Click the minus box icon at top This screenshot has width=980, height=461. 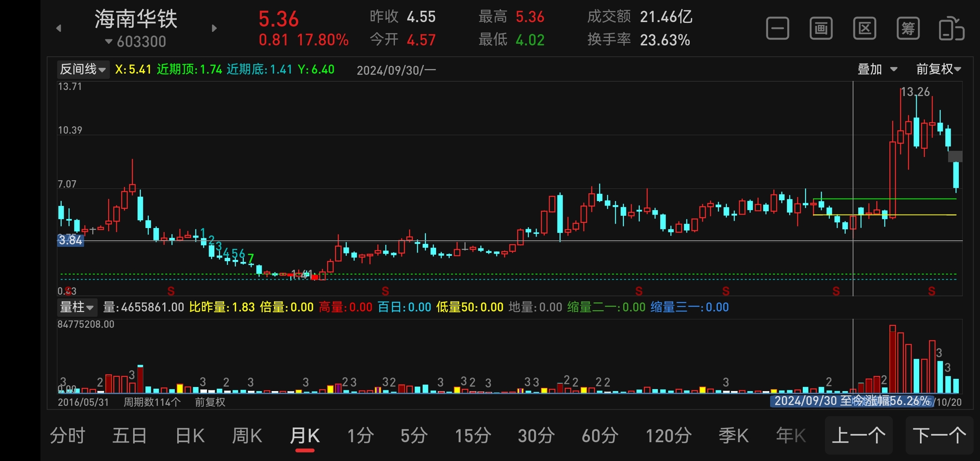click(777, 29)
